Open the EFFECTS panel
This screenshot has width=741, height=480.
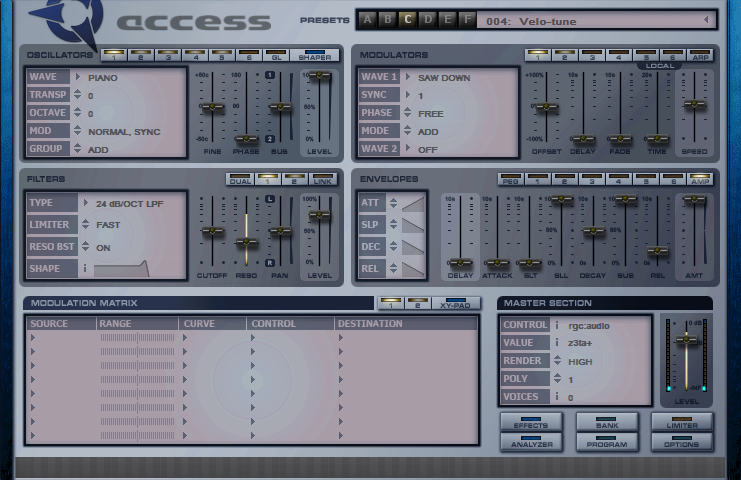click(x=531, y=422)
